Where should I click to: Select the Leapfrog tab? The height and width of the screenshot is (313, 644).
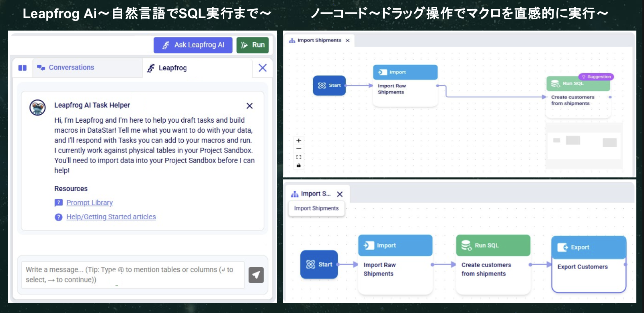pyautogui.click(x=172, y=68)
